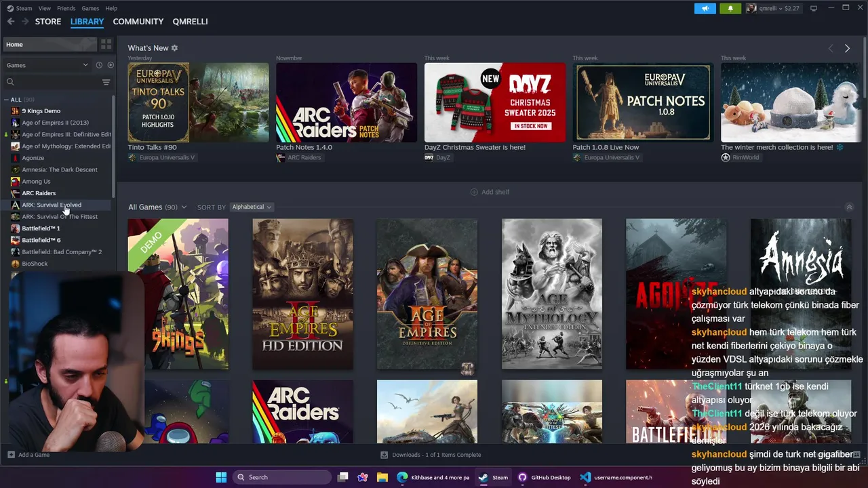Collapse the ALL category in sidebar
Viewport: 868px width, 488px height.
7,100
